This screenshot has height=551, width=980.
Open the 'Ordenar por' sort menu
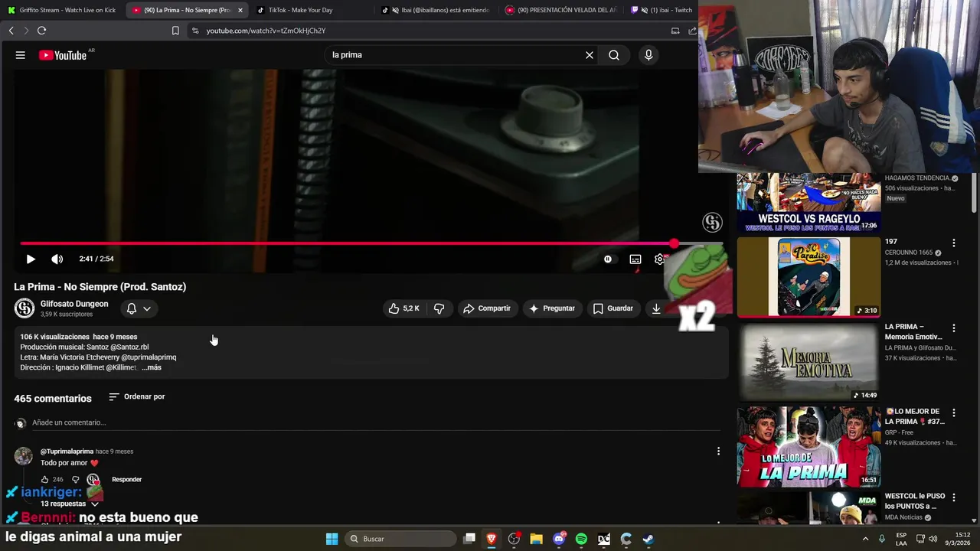click(x=137, y=396)
